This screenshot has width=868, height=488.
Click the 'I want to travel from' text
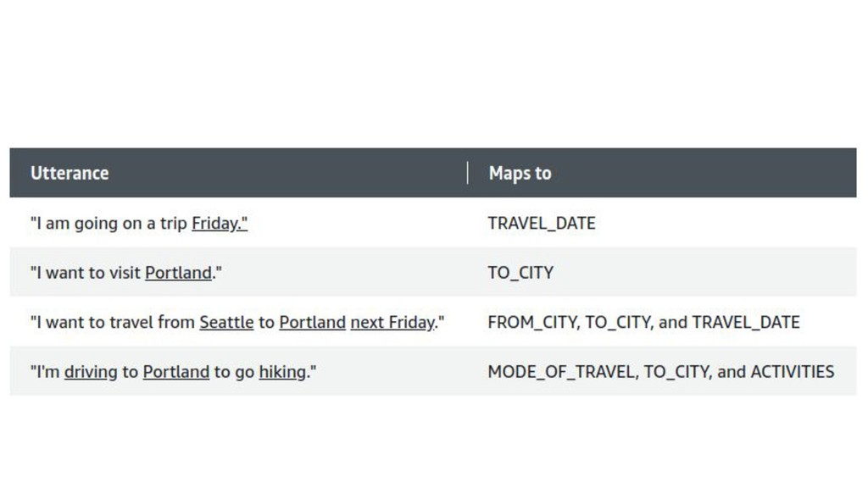tap(113, 322)
